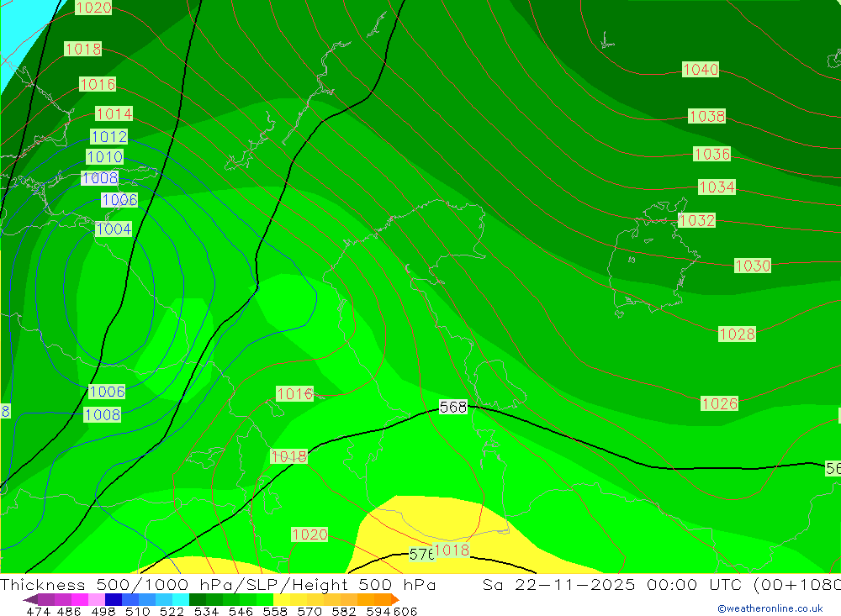Click the 546 legend value
This screenshot has height=616, width=841.
coord(241,611)
